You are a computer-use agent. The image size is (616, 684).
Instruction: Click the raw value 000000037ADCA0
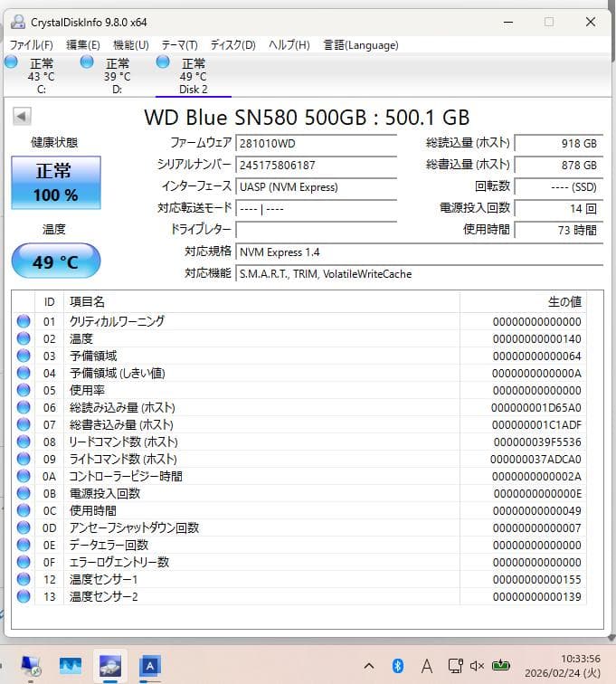535,460
